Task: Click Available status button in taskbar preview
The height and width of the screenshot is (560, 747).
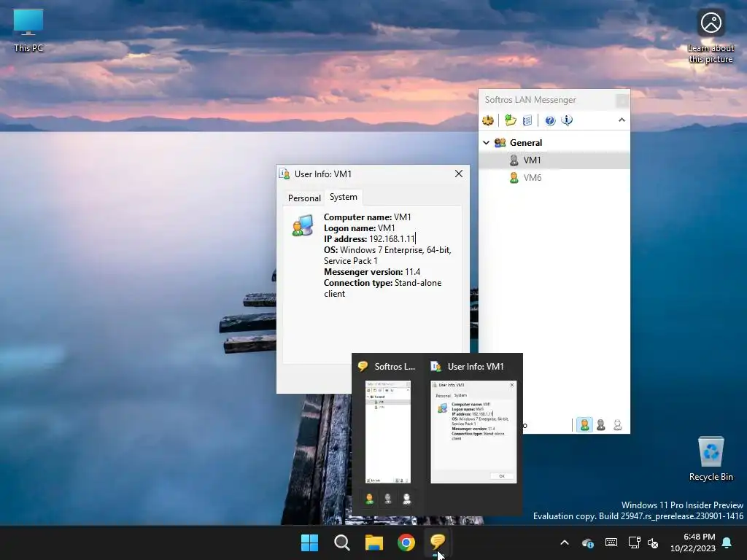Action: tap(369, 499)
